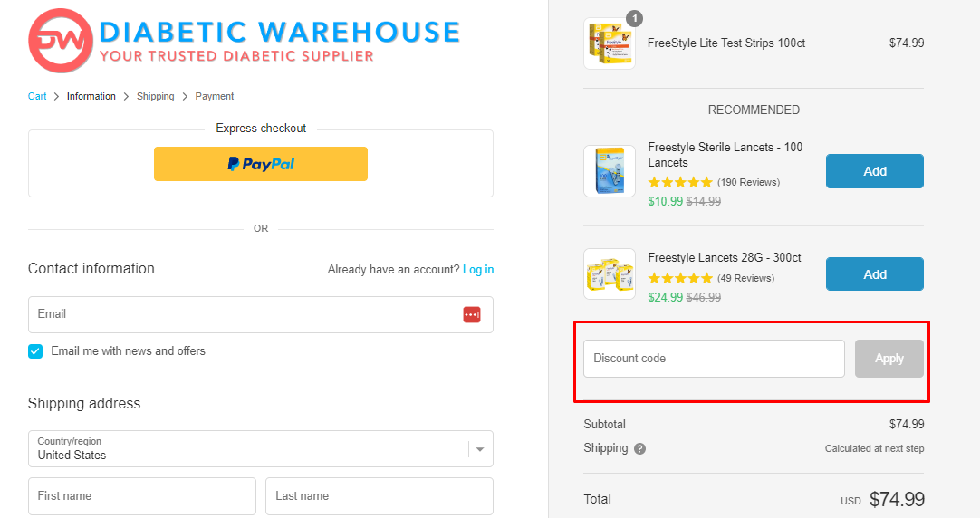Uncheck Email me with news and offers
Viewport: 980px width, 518px height.
point(35,351)
